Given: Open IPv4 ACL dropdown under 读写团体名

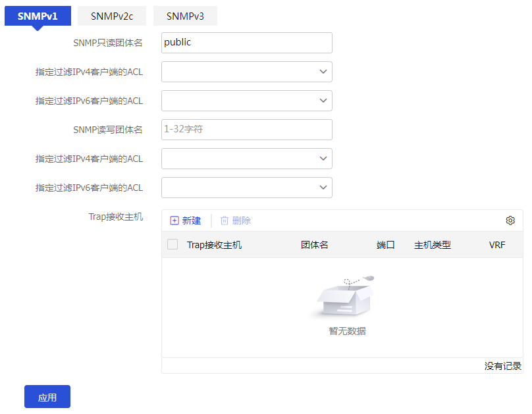Looking at the screenshot, I should [246, 159].
